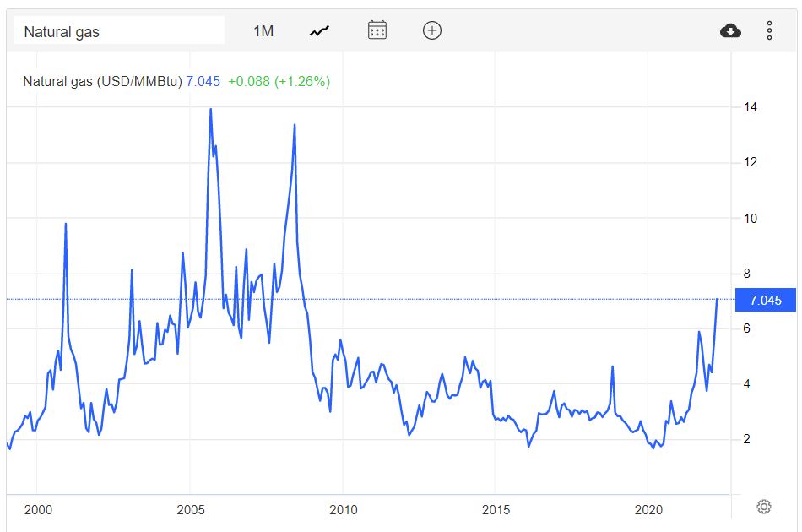Click the 2020 x-axis label
Image resolution: width=802 pixels, height=532 pixels.
point(648,510)
